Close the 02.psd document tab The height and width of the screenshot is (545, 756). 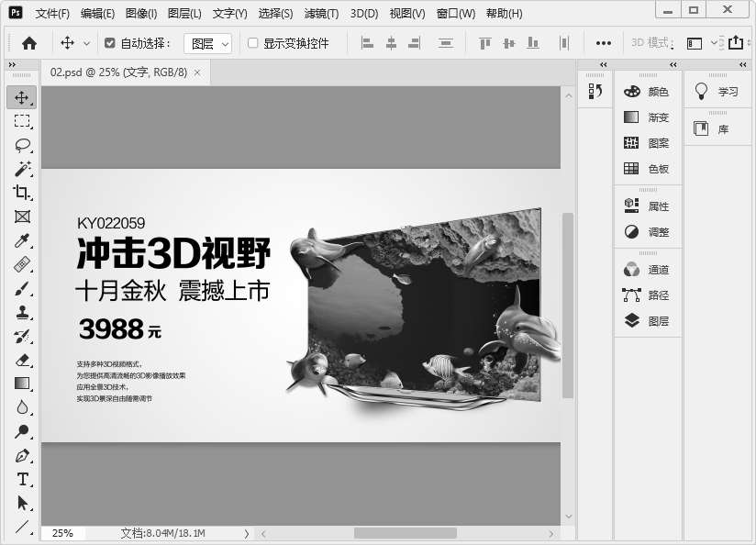click(x=197, y=72)
